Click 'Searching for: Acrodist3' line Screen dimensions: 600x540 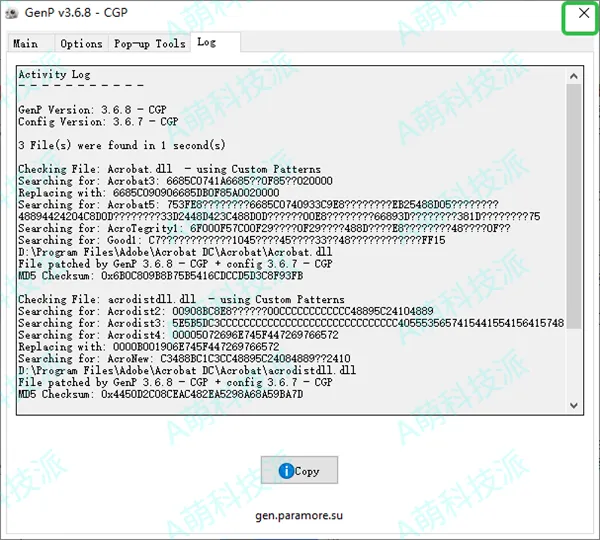[x=291, y=323]
